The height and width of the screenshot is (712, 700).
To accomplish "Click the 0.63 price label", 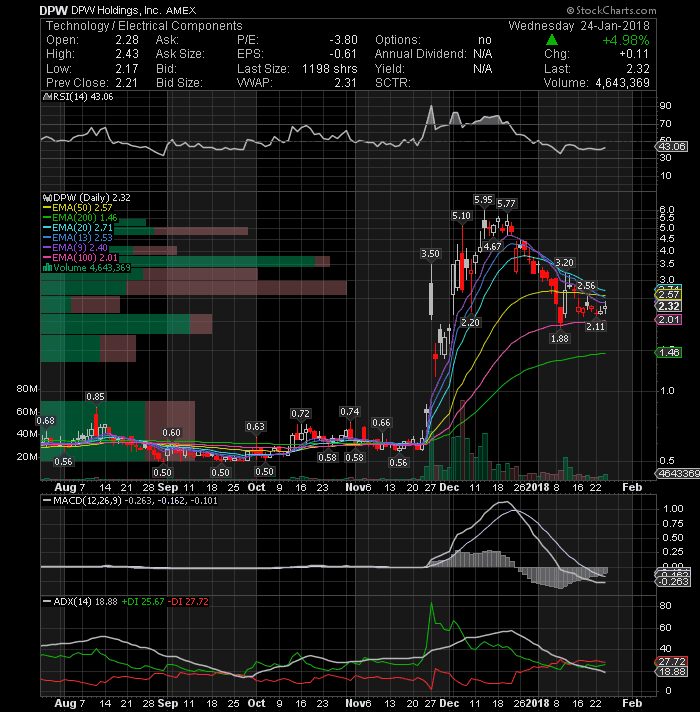I will pos(255,427).
